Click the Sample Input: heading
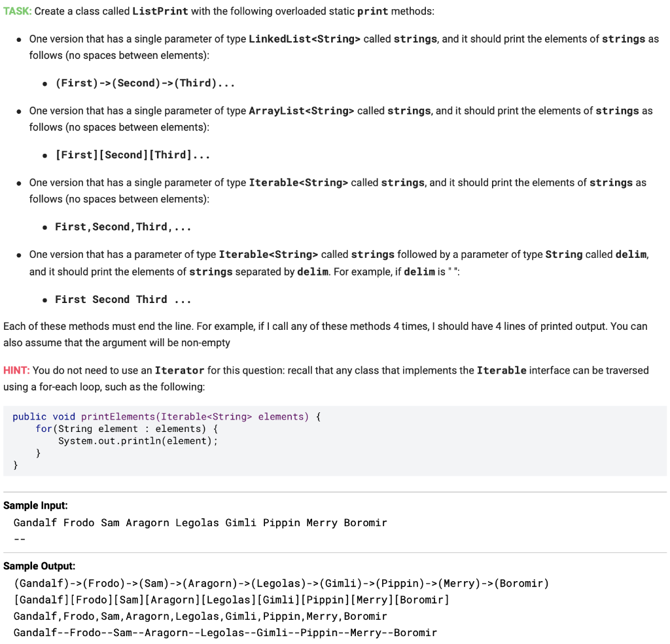Image resolution: width=670 pixels, height=644 pixels. [35, 505]
